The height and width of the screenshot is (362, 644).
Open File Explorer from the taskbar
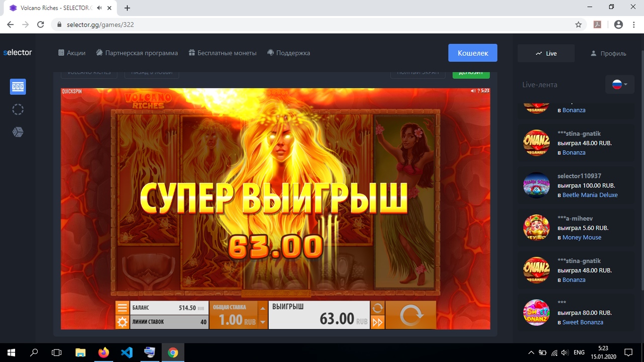pos(80,352)
